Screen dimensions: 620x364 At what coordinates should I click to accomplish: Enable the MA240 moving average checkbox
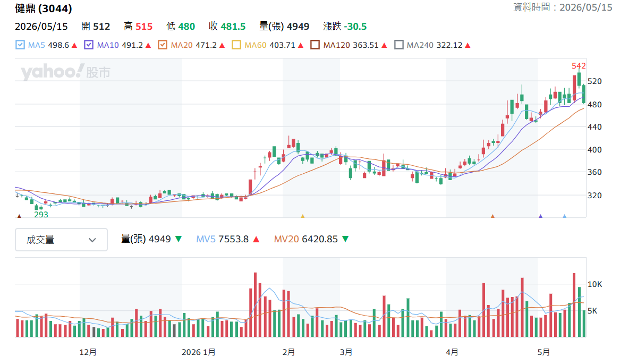[399, 45]
